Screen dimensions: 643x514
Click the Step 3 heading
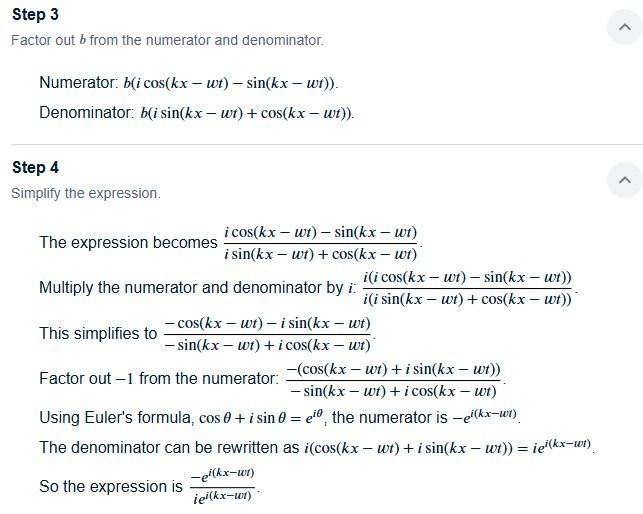click(x=35, y=15)
